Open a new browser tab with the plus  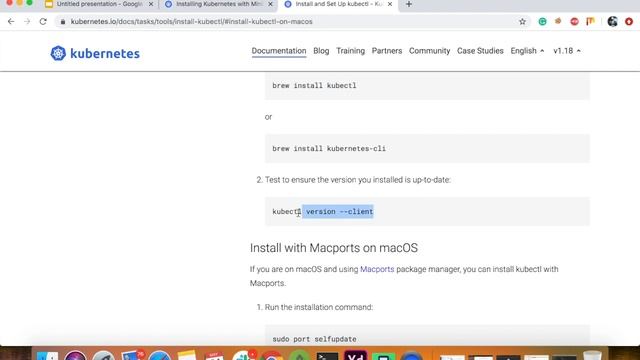(x=409, y=4)
